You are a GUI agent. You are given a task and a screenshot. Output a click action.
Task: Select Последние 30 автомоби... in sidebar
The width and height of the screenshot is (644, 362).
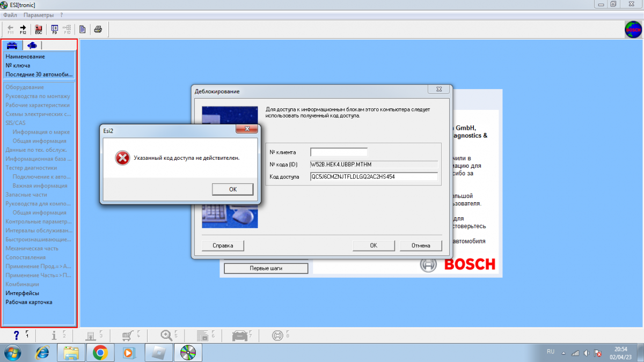click(x=39, y=75)
